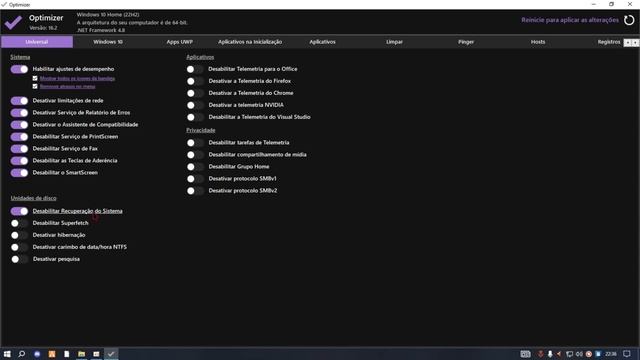Open the notification center icon
Screen dimensions: 640x360
click(627, 354)
